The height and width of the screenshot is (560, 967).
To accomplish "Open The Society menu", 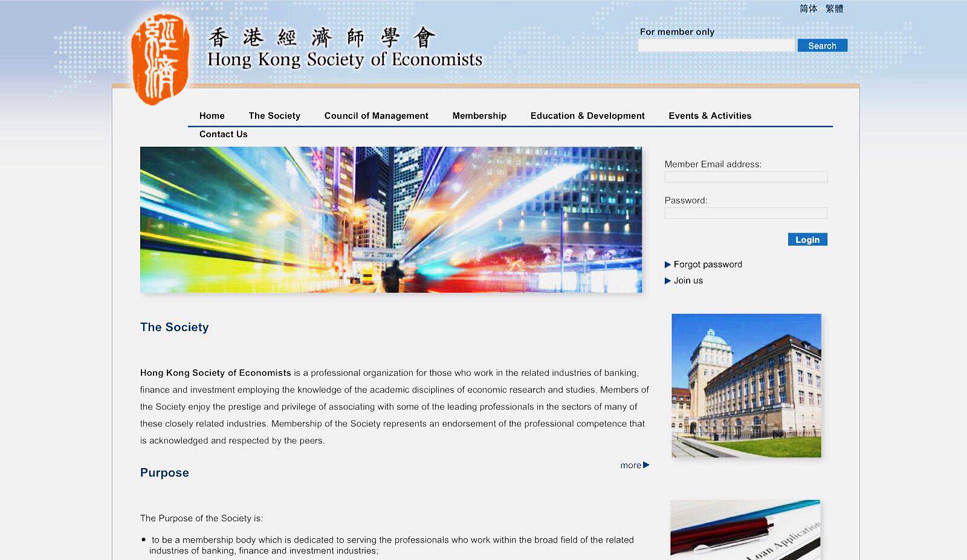I will tap(274, 116).
